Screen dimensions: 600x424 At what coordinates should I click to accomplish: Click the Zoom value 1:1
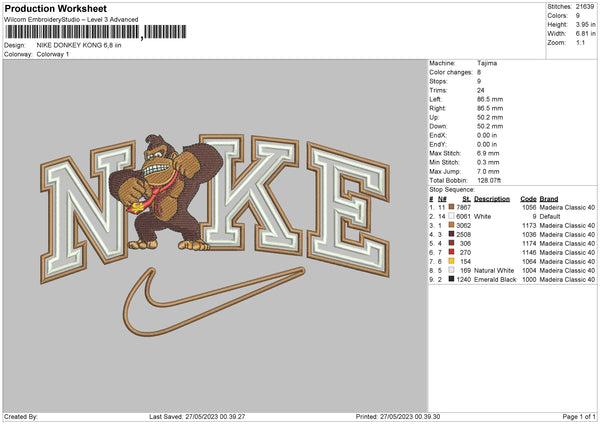pyautogui.click(x=580, y=42)
